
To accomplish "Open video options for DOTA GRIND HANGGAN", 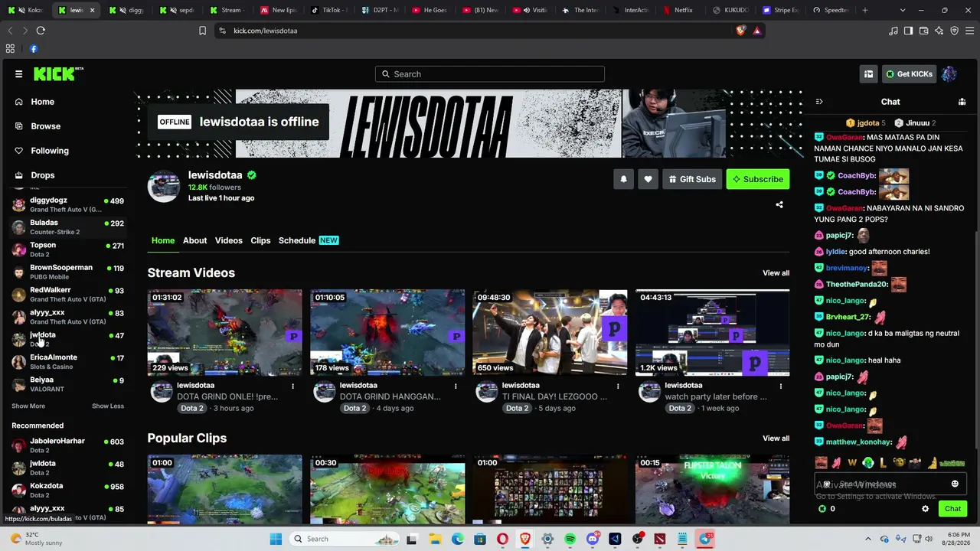I will [456, 386].
